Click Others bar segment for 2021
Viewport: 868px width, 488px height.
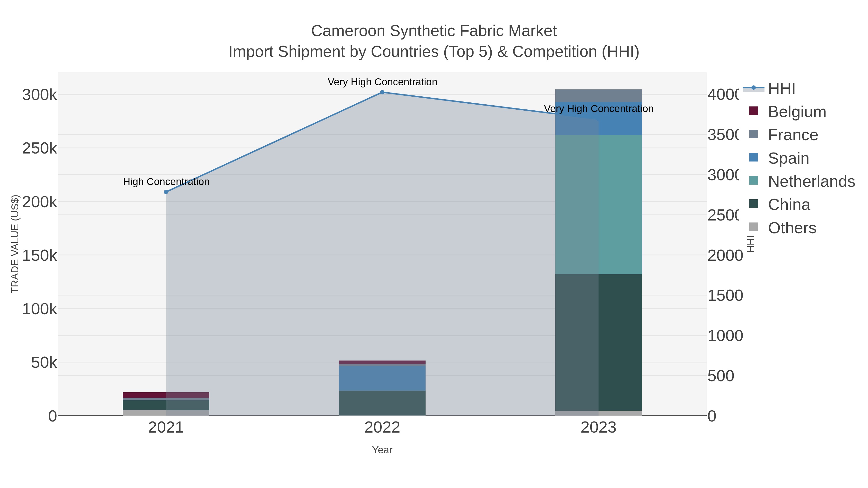click(166, 413)
